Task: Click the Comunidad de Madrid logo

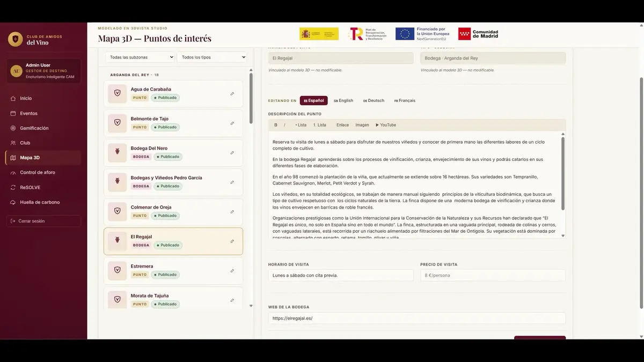Action: click(x=478, y=34)
